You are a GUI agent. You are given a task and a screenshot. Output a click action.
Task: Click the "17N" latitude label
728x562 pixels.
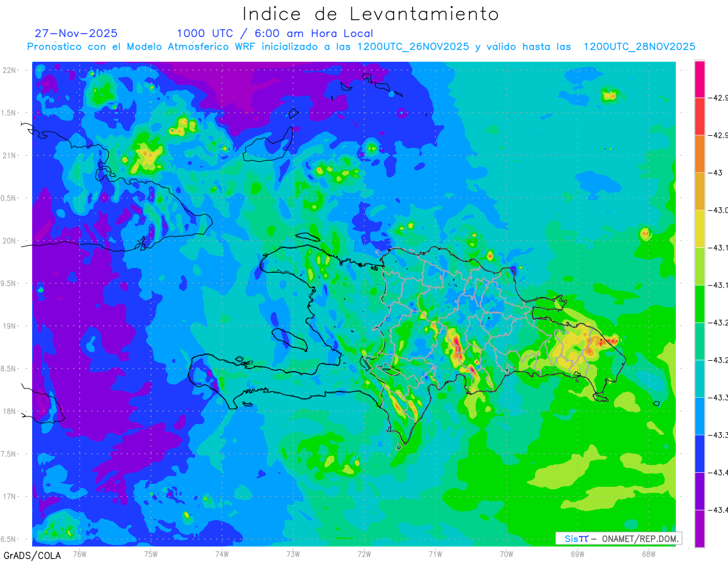(9, 497)
